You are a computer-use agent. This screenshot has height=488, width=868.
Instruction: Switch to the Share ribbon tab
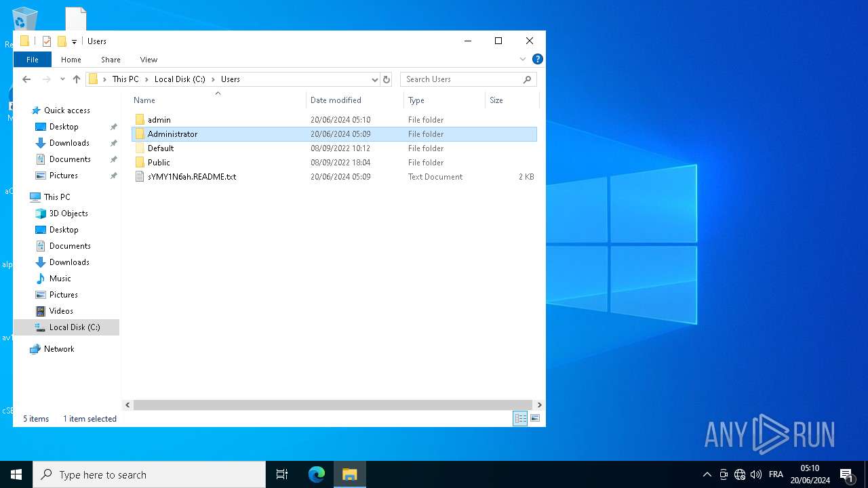(111, 60)
